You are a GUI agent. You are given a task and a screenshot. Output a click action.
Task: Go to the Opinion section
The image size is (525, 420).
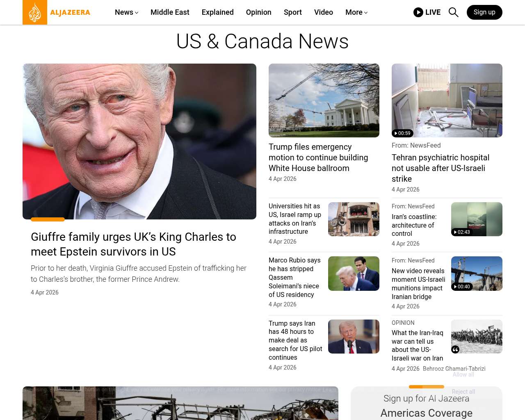pos(259,12)
